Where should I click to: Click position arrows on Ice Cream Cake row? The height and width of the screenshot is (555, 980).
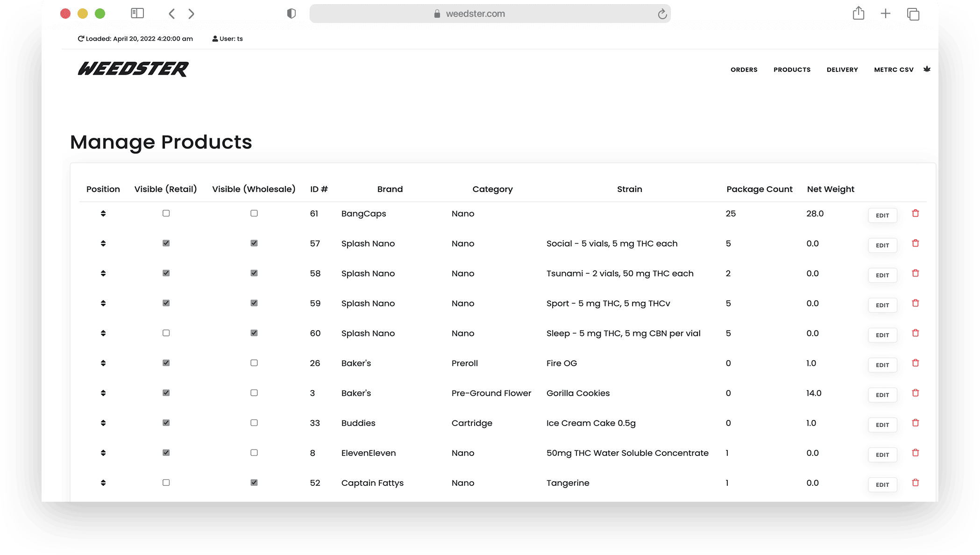click(x=103, y=423)
